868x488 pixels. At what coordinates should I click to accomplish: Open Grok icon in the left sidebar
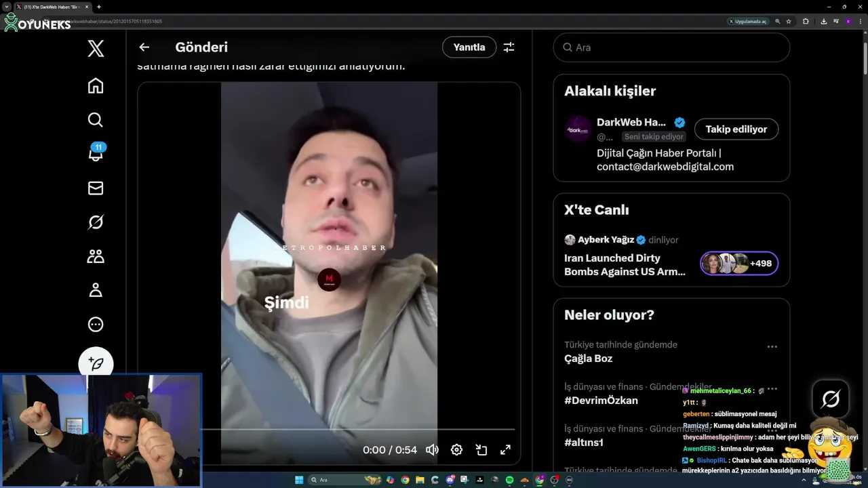click(96, 222)
